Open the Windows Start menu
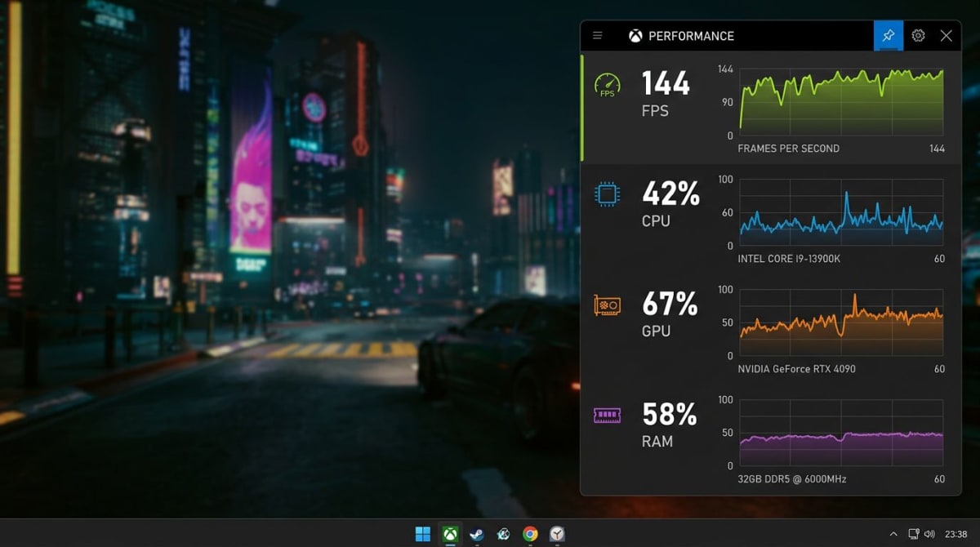This screenshot has height=547, width=980. click(x=423, y=534)
